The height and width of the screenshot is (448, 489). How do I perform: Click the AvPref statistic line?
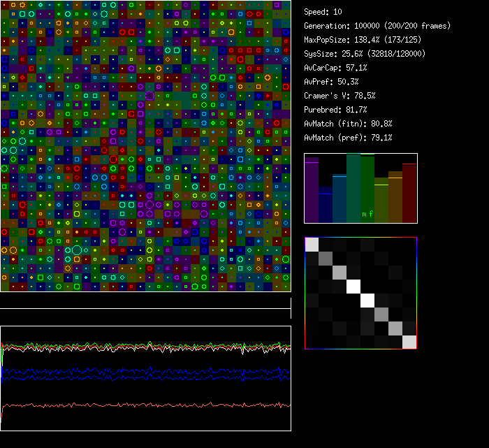click(x=331, y=82)
